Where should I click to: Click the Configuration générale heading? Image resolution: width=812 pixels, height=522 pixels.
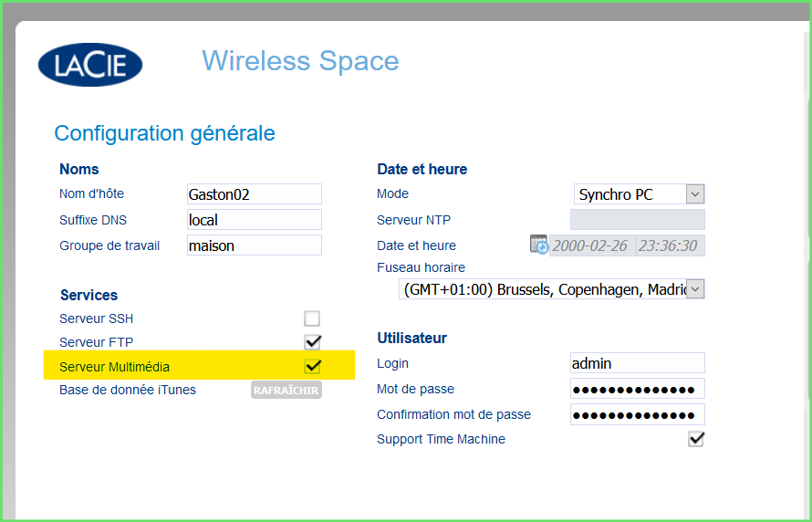coord(164,133)
